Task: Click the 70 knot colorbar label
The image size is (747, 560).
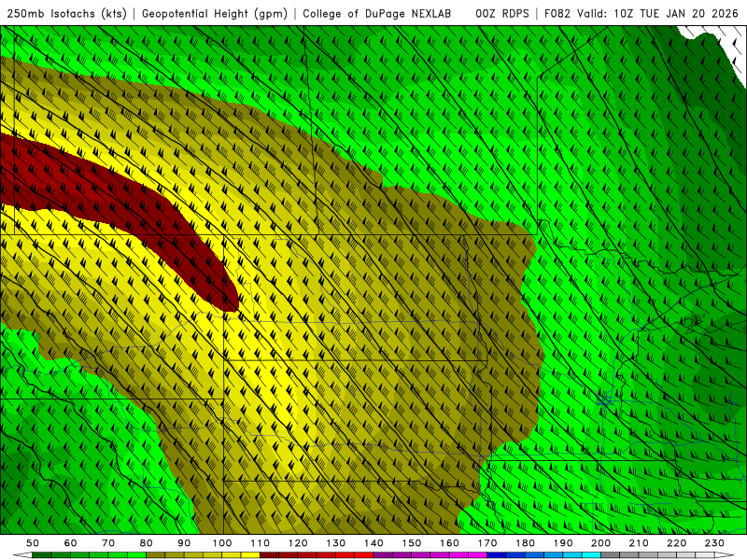Action: click(108, 543)
